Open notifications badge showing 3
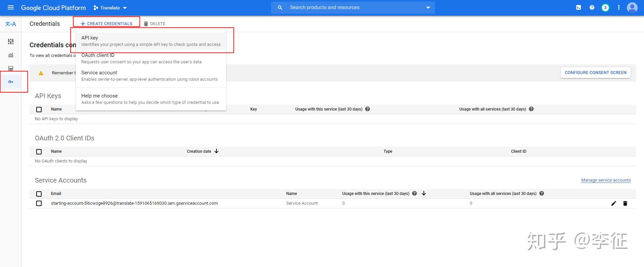This screenshot has width=644, height=267. coord(605,7)
